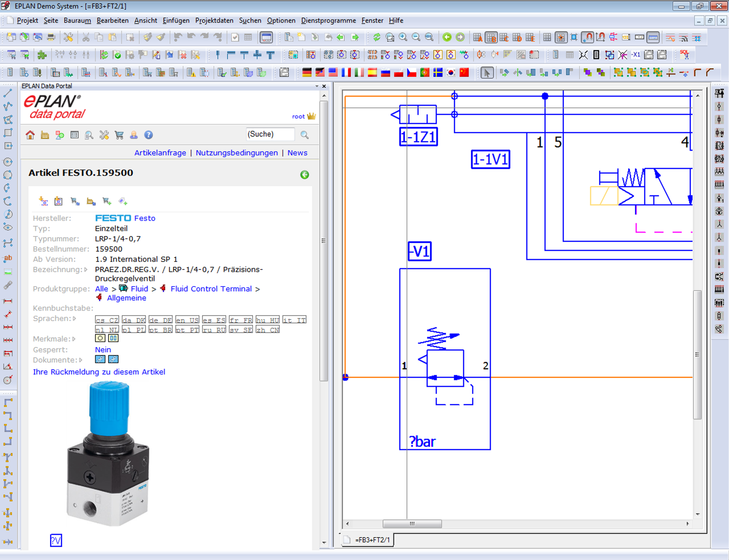Viewport: 729px width, 560px height.
Task: Expand the Bezeichnung disclosure triangle
Action: coord(86,269)
